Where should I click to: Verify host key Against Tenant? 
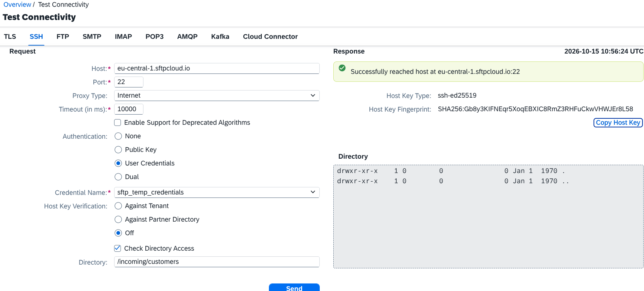click(x=118, y=206)
